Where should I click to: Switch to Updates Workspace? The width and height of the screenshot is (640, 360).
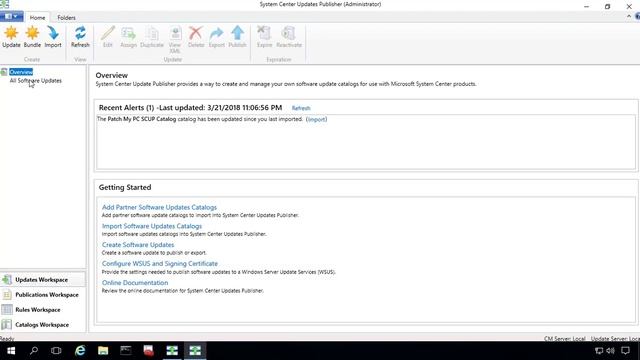42,280
